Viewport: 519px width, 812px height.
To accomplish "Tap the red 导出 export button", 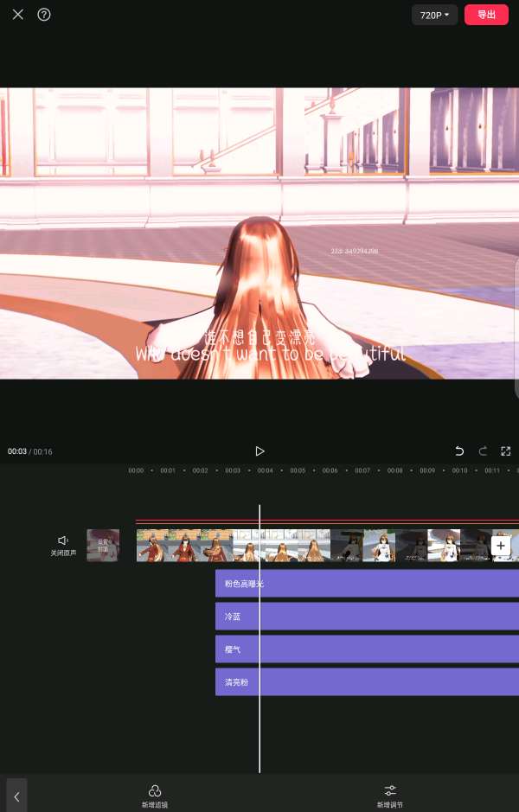I will point(486,15).
